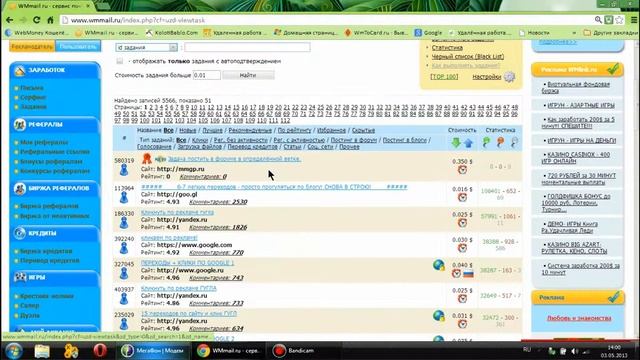Click author pawn icon of task 580319

click(124, 170)
